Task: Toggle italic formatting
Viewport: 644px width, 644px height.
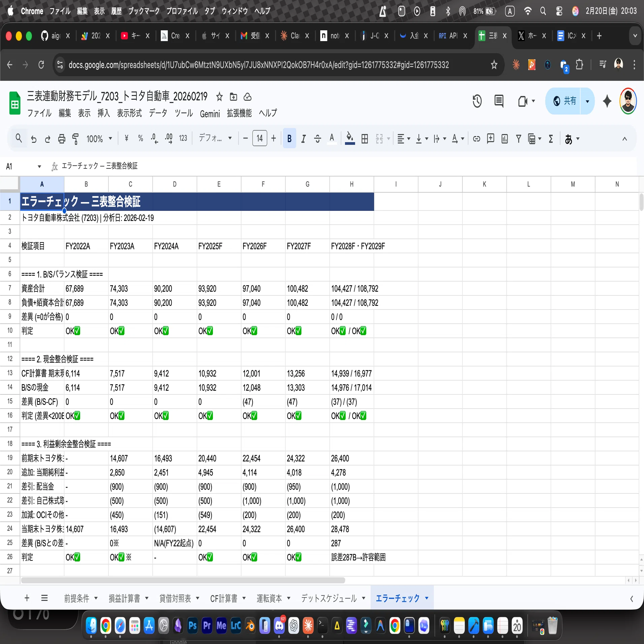Action: (x=303, y=138)
